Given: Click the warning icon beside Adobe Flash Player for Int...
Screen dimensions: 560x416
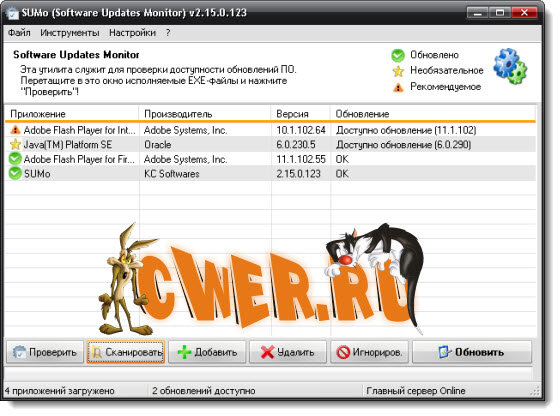Looking at the screenshot, I should pyautogui.click(x=15, y=130).
